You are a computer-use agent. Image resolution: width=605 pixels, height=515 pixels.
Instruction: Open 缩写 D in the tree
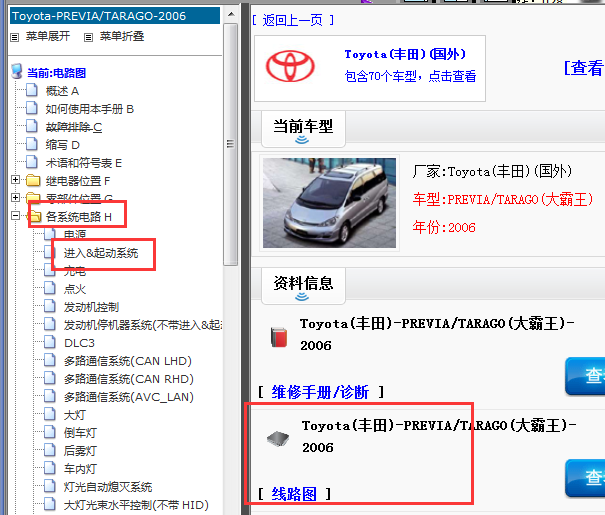click(63, 145)
